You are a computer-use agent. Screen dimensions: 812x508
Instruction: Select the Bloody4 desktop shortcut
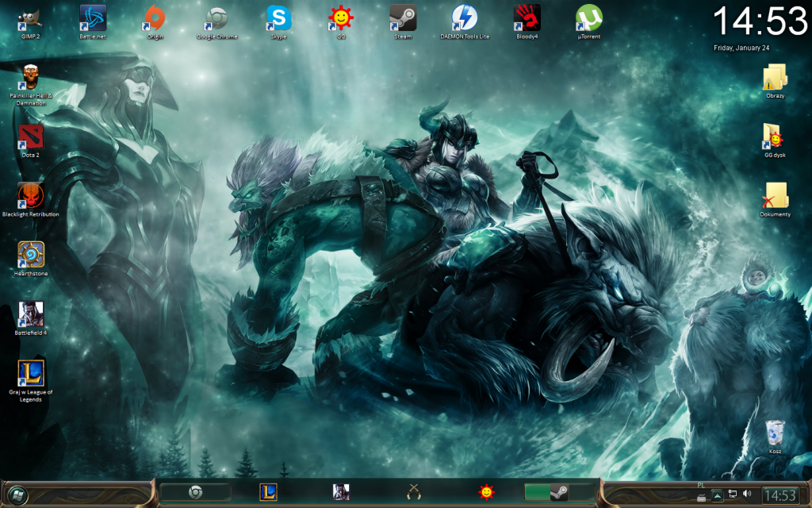pos(527,23)
